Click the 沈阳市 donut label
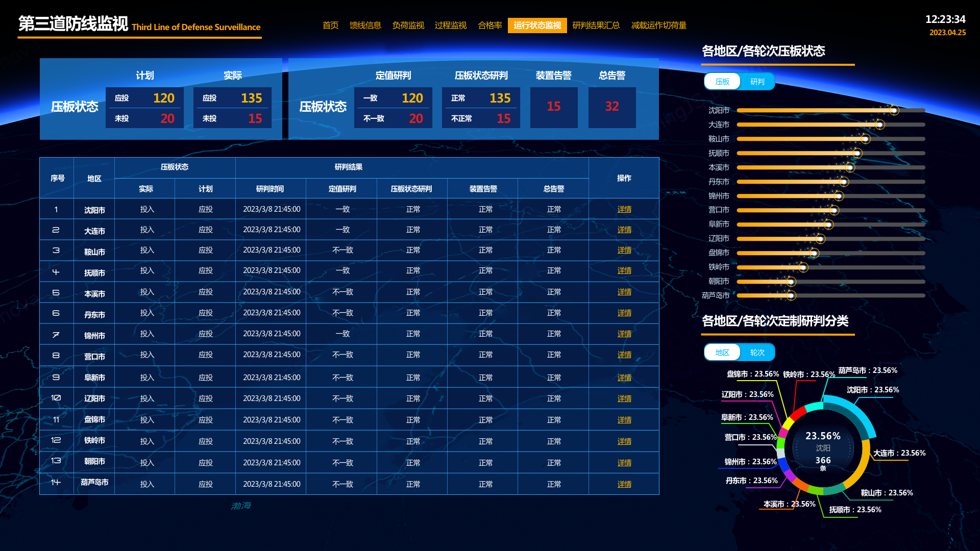The image size is (980, 551). click(872, 390)
